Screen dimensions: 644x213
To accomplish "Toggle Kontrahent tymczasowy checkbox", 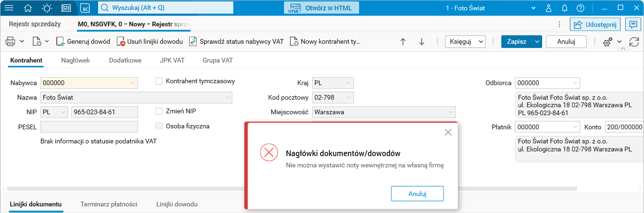I will pos(159,81).
